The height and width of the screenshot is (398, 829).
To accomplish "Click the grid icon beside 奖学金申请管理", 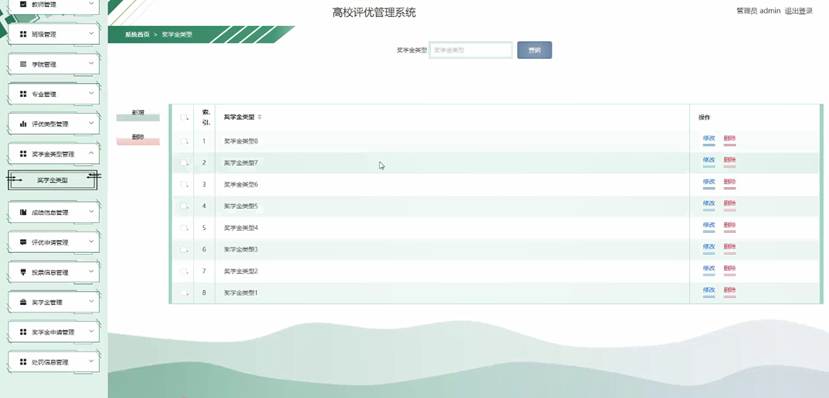I will [x=23, y=332].
